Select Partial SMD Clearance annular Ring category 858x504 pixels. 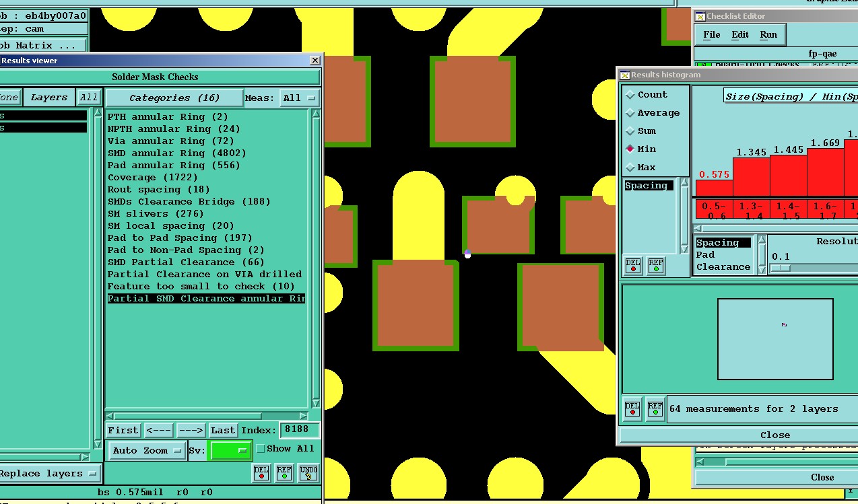point(206,299)
